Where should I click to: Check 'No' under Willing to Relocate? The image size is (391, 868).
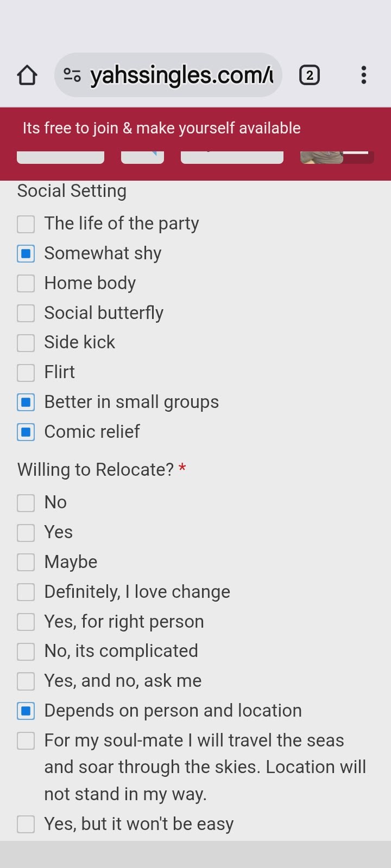point(26,502)
